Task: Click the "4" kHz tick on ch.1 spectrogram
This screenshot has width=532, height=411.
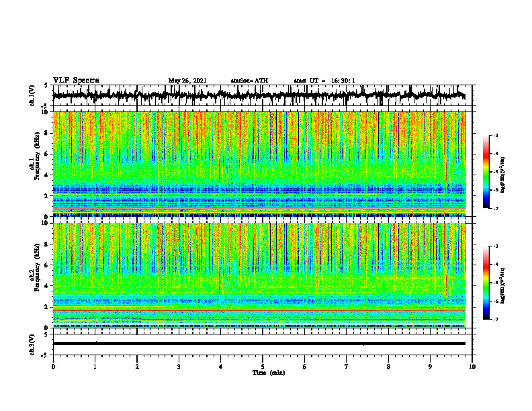Action: [47, 175]
